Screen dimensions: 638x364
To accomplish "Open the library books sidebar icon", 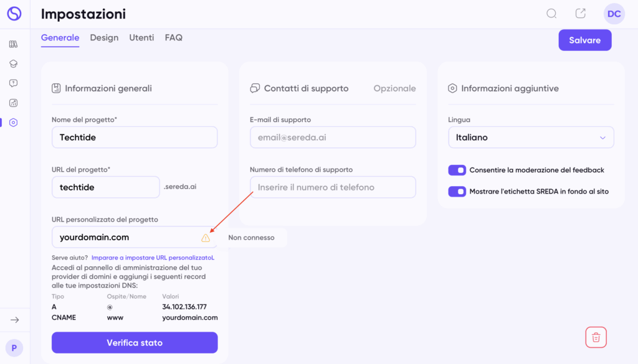I will 14,44.
